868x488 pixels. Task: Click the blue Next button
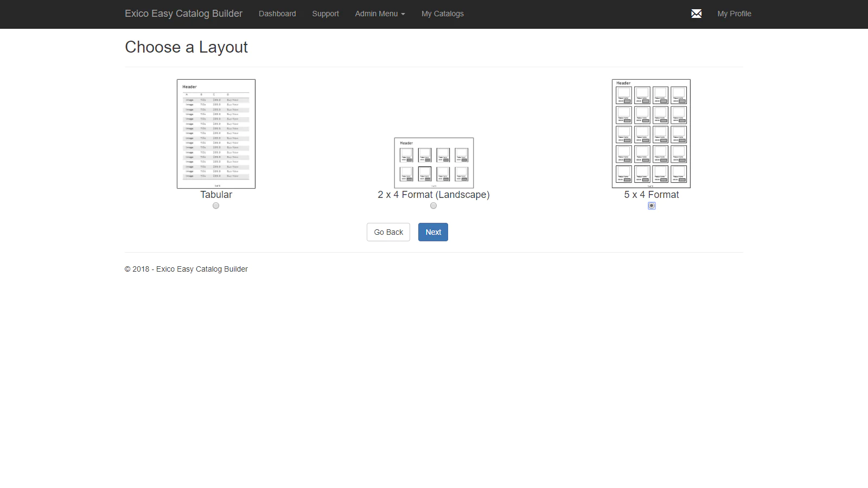433,232
